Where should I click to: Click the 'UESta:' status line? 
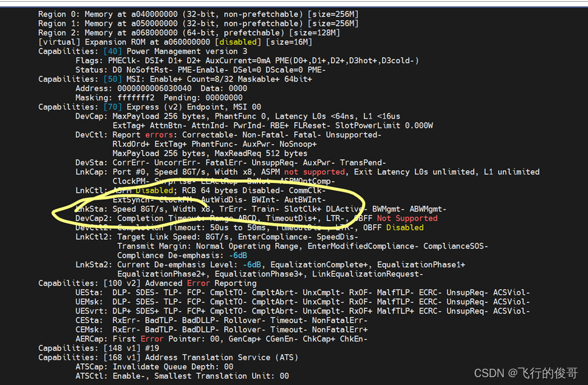pyautogui.click(x=303, y=292)
